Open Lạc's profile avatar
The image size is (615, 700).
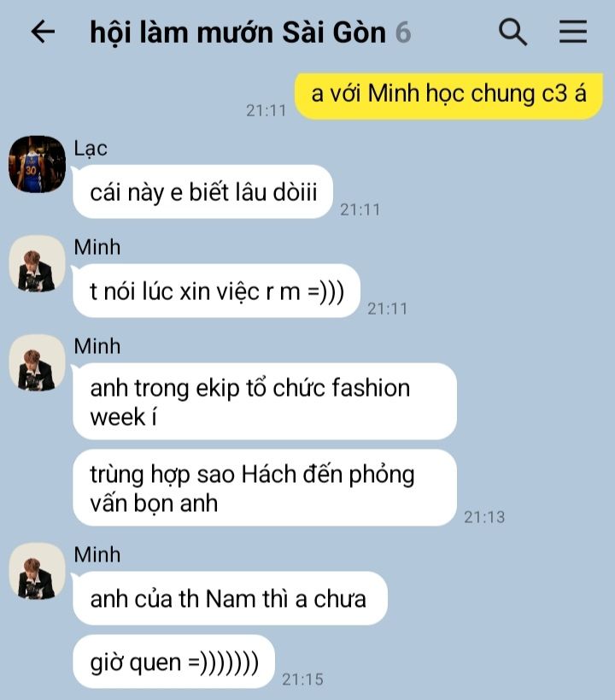click(x=37, y=164)
